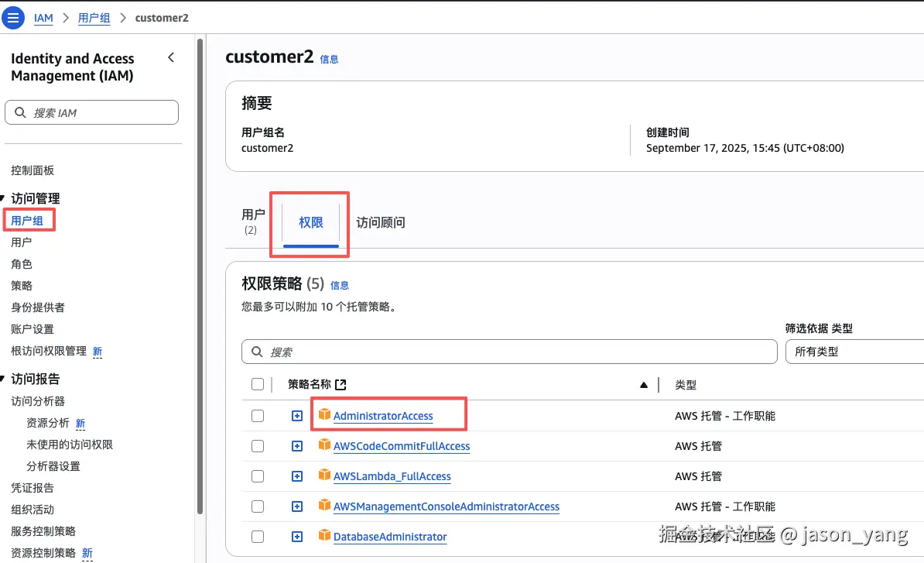Open 组织活动 in the sidebar

coord(33,510)
